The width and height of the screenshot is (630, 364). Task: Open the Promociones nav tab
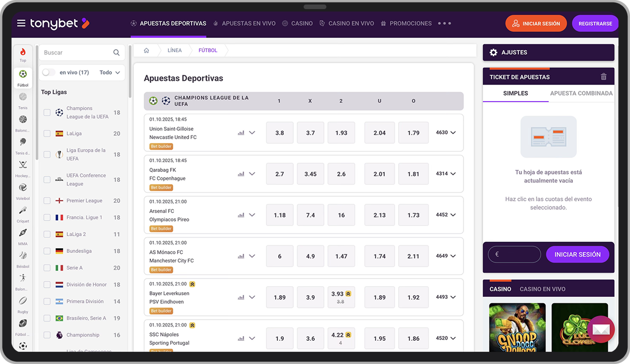pyautogui.click(x=406, y=23)
